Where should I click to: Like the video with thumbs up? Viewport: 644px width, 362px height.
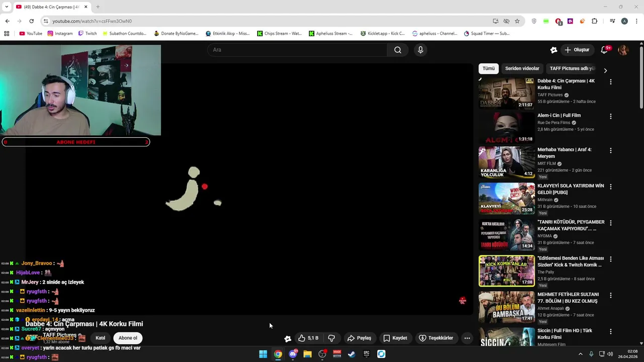(308, 338)
